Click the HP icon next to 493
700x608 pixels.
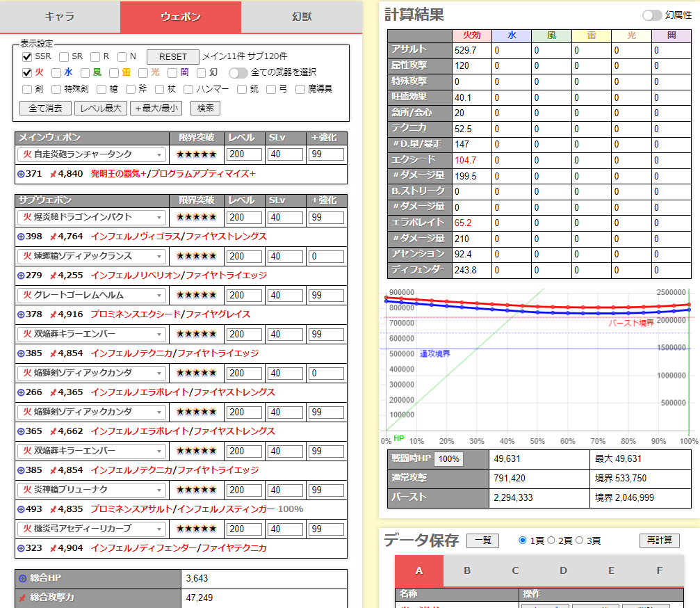point(20,509)
